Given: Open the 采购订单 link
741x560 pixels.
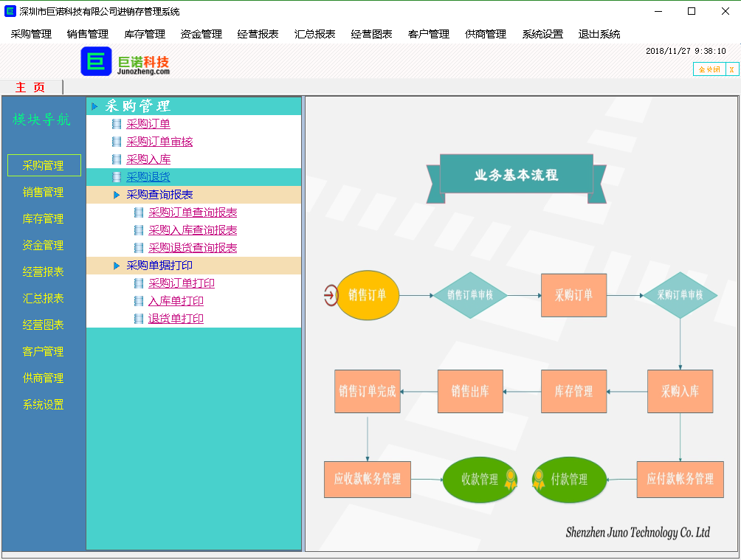Looking at the screenshot, I should coord(148,124).
